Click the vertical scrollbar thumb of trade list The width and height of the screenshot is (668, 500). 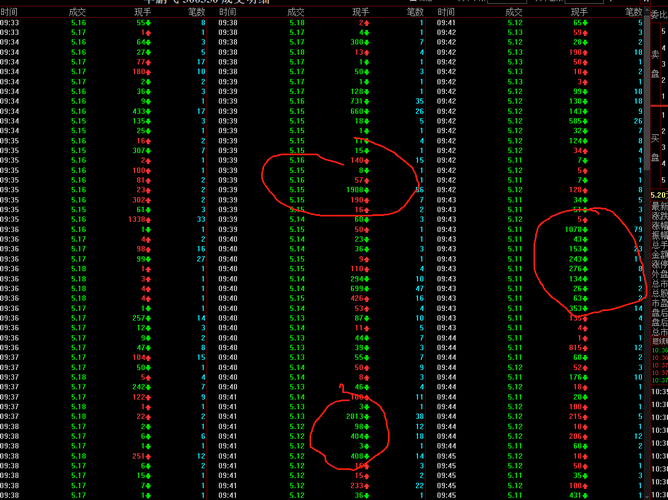coord(647,94)
